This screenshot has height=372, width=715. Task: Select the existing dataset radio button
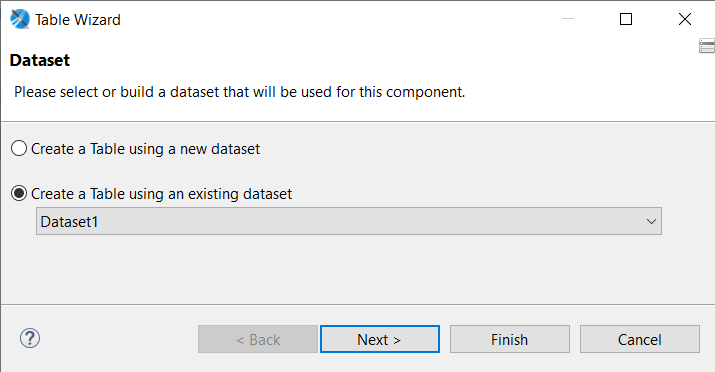19,194
